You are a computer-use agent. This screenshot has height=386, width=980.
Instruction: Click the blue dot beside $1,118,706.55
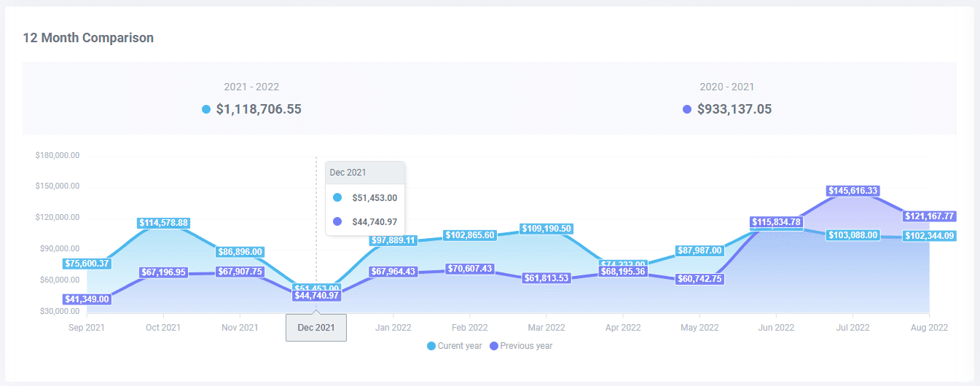click(206, 109)
